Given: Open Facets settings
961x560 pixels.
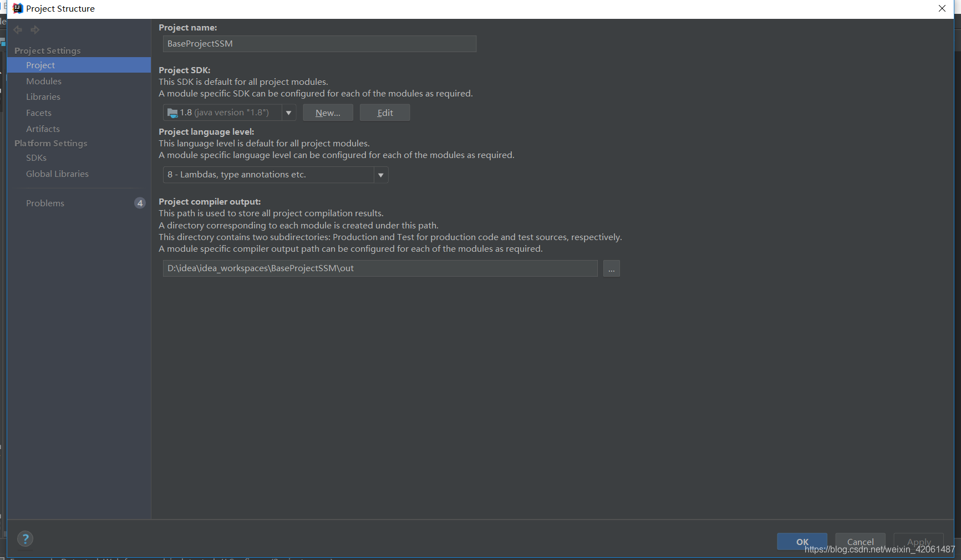Looking at the screenshot, I should coord(39,113).
